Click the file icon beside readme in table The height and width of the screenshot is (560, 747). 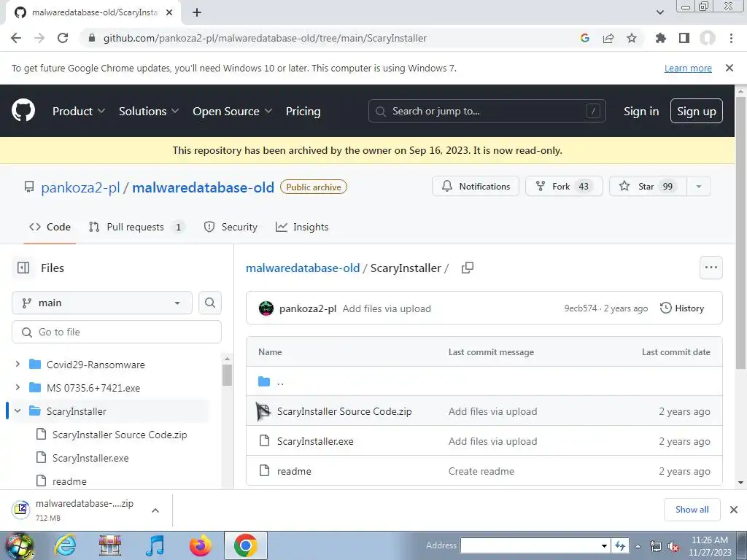[x=264, y=471]
